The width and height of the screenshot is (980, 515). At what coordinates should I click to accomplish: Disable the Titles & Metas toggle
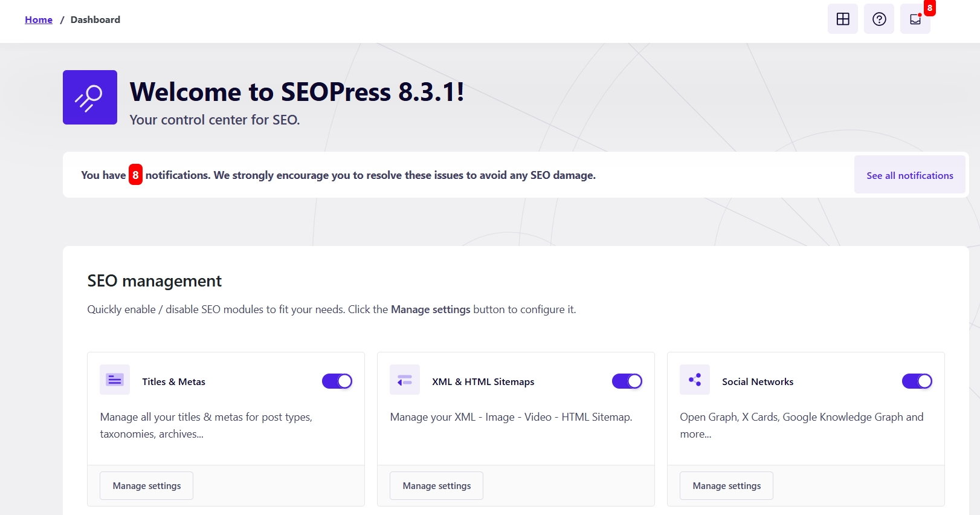pos(337,381)
